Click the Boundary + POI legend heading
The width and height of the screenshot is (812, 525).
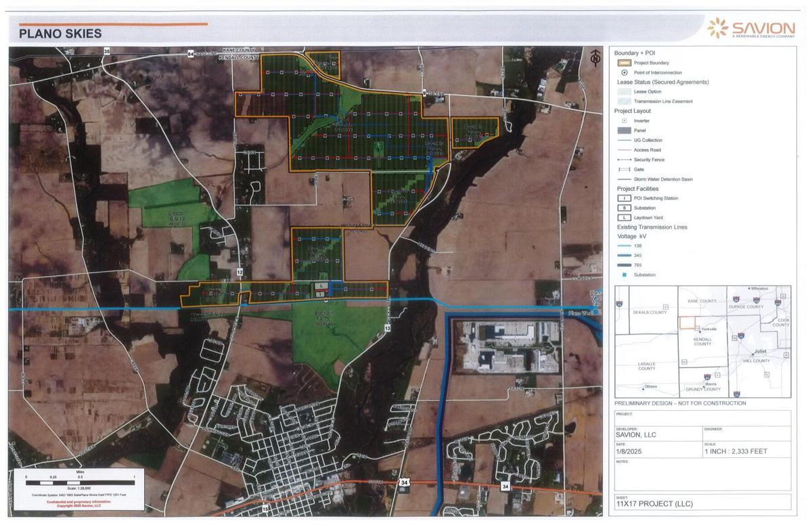point(635,53)
